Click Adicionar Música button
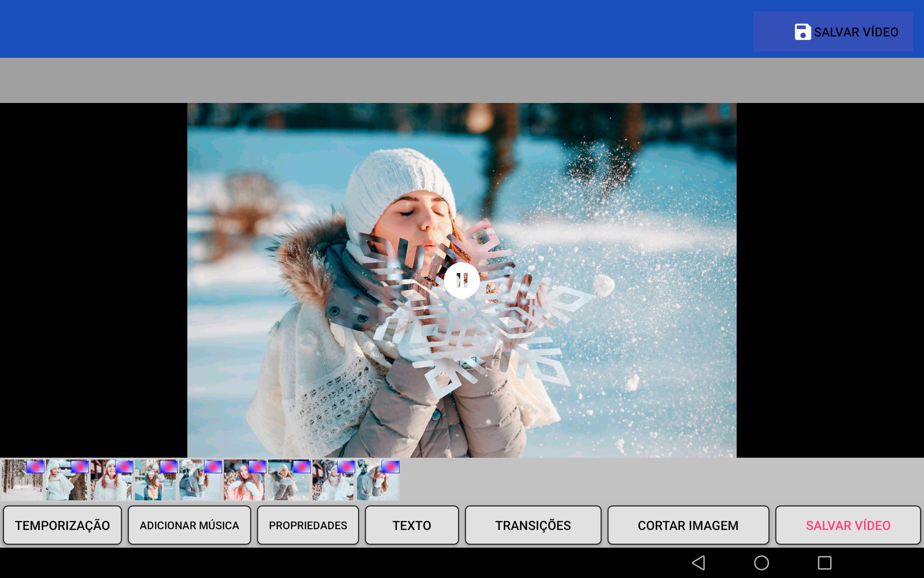The width and height of the screenshot is (924, 578). [x=189, y=525]
